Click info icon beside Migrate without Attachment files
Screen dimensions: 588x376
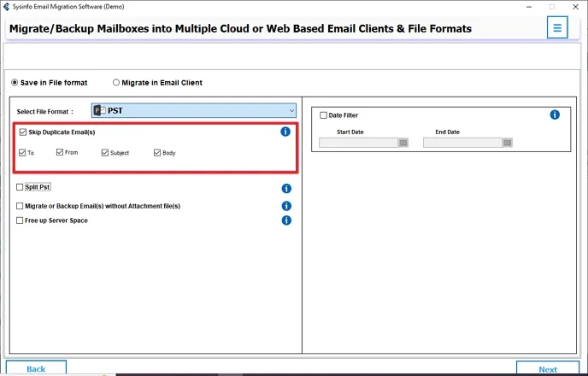286,206
